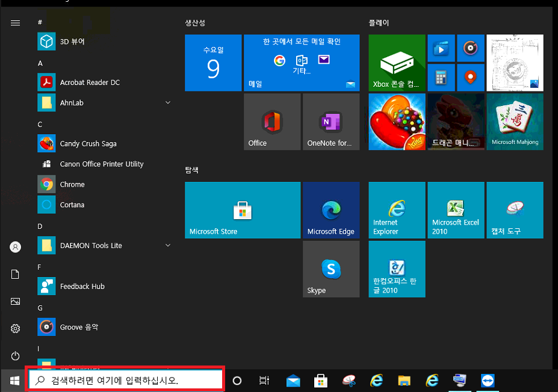Click the hamburger menu at top left
The image size is (558, 392).
pyautogui.click(x=15, y=23)
